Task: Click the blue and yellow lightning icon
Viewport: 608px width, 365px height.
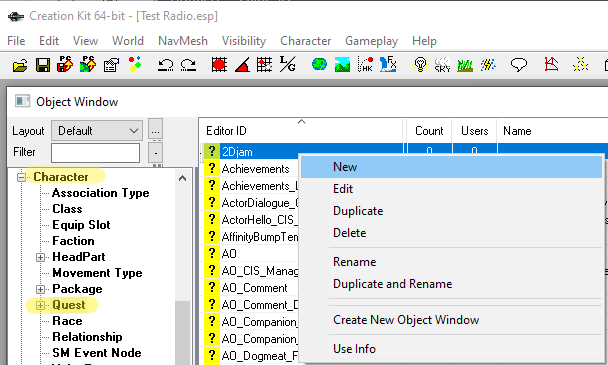Action: [488, 64]
